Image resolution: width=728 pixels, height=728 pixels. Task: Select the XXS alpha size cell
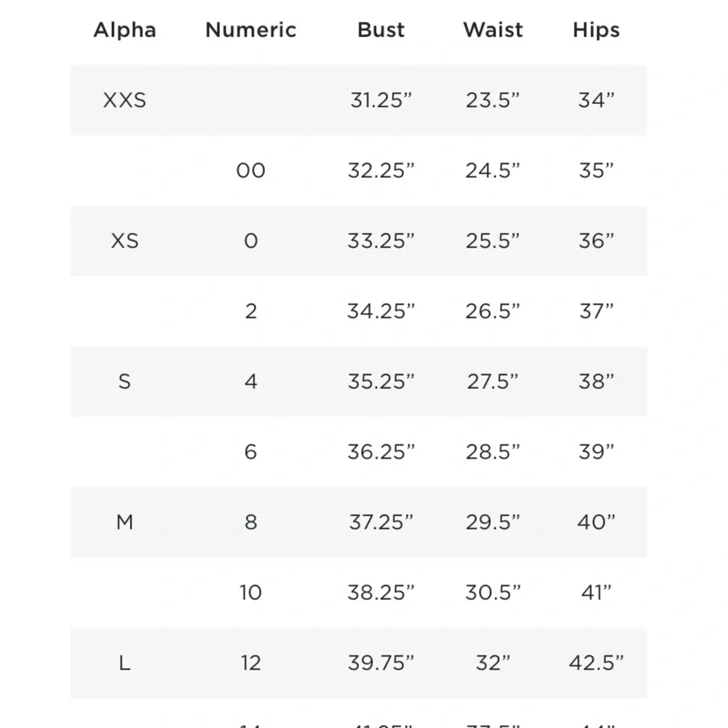pos(124,100)
